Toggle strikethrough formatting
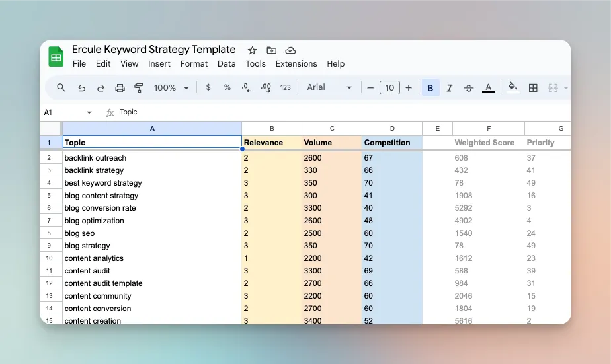This screenshot has width=611, height=364. click(469, 88)
